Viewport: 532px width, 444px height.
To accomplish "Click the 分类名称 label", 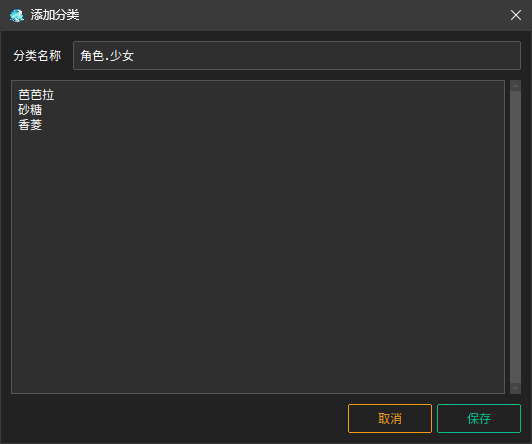I will [37, 56].
